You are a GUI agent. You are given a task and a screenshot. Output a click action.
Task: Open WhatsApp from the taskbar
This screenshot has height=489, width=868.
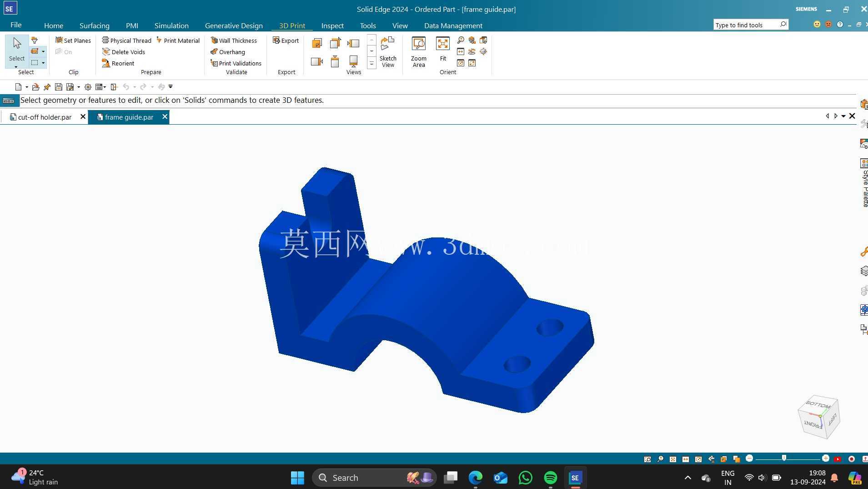[525, 478]
